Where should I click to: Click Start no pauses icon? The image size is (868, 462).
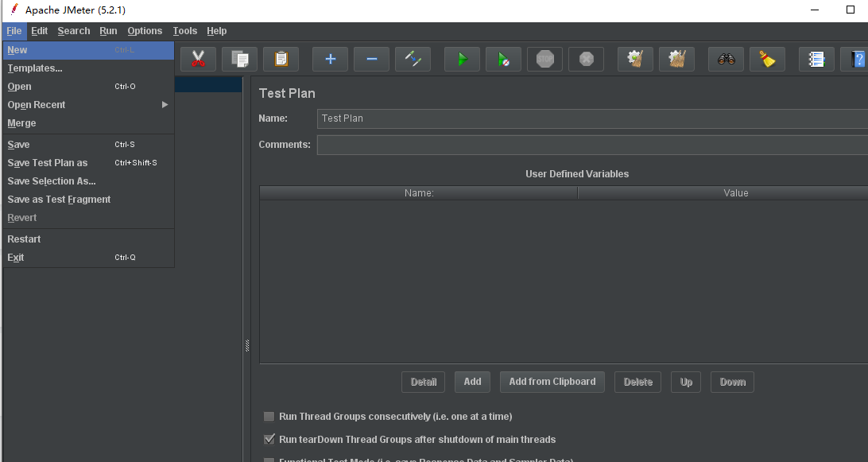point(504,59)
